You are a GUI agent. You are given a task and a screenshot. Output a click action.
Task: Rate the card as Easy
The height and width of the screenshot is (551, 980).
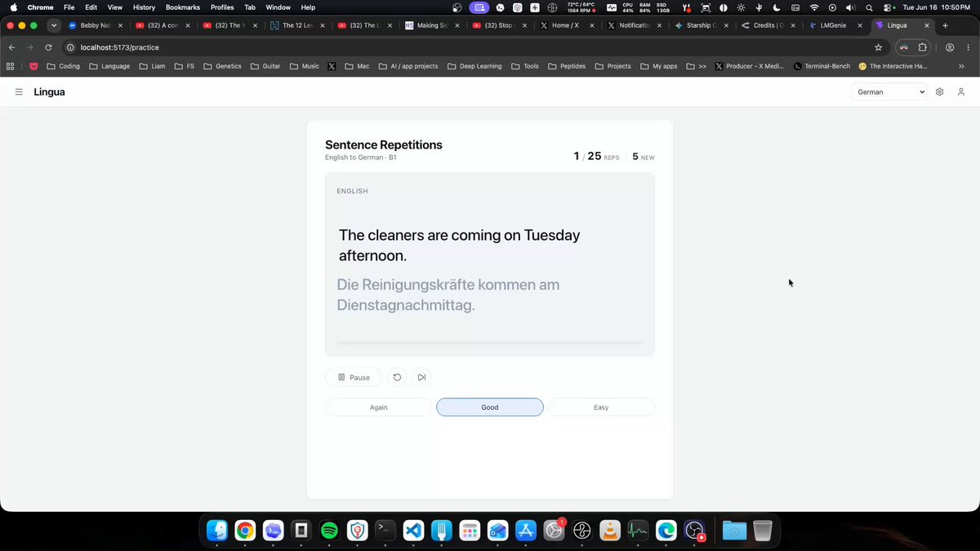pos(601,407)
